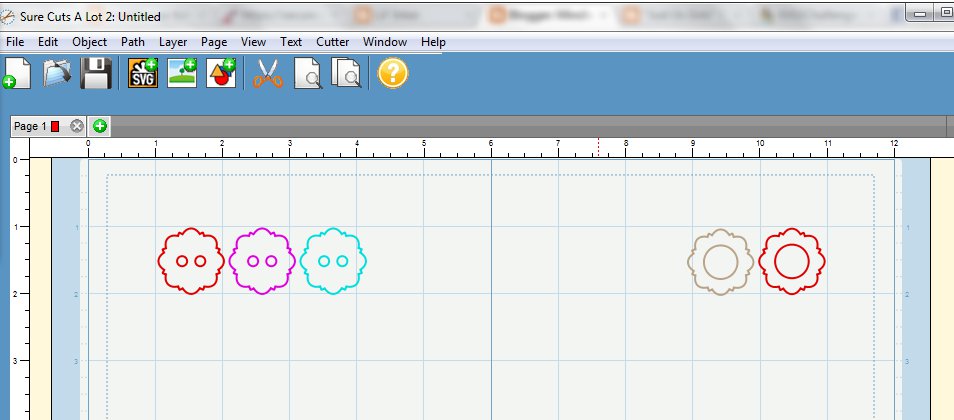Add a new page with the green plus
Screen dimensions: 954x420
coord(100,127)
